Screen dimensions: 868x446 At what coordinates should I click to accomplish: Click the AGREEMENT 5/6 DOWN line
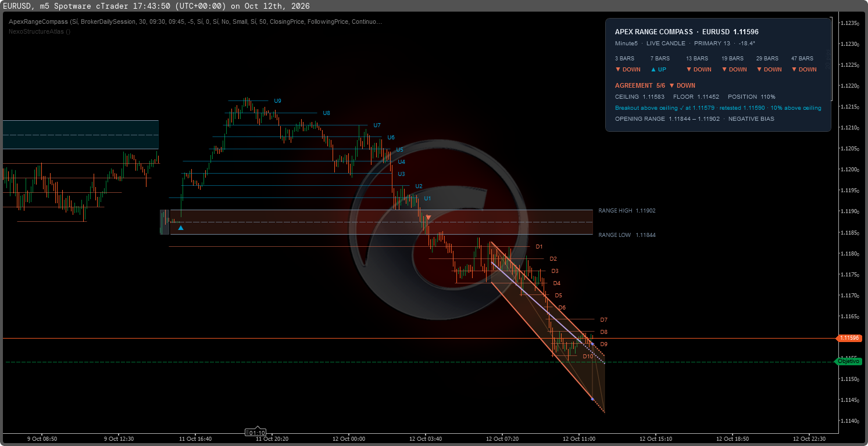point(655,85)
